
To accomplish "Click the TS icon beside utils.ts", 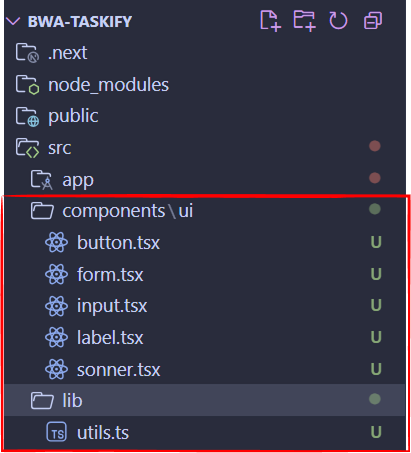I will pyautogui.click(x=56, y=432).
